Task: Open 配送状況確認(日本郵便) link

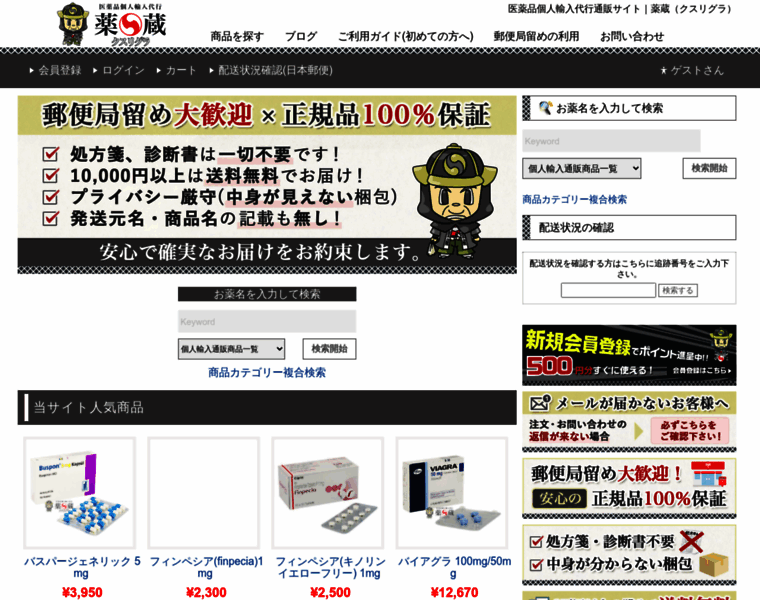Action: pyautogui.click(x=275, y=70)
